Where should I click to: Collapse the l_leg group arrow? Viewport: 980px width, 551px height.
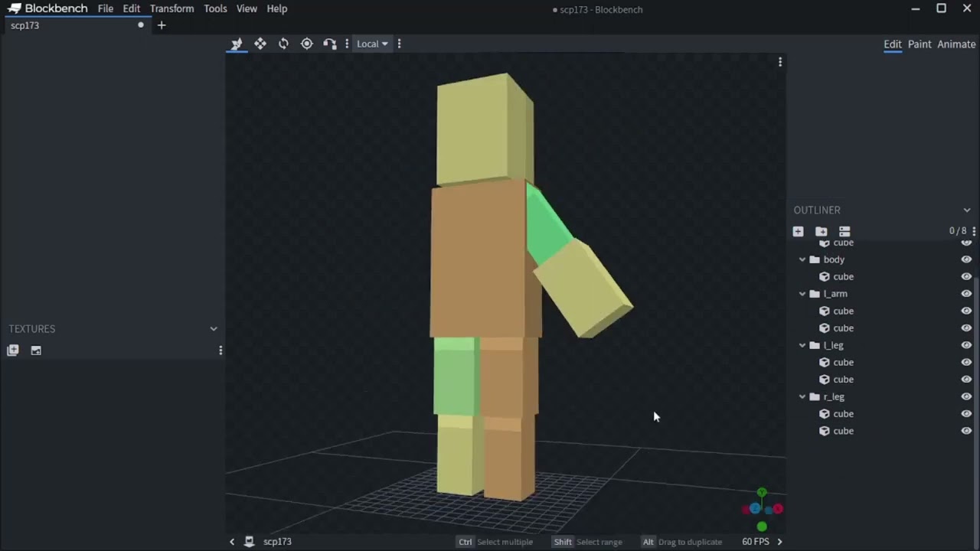point(802,345)
